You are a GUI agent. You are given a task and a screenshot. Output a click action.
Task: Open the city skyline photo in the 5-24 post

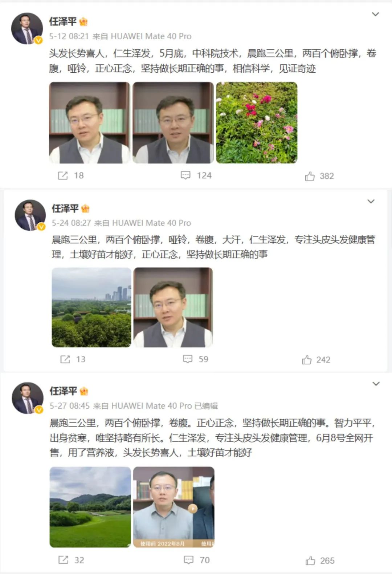pyautogui.click(x=91, y=307)
